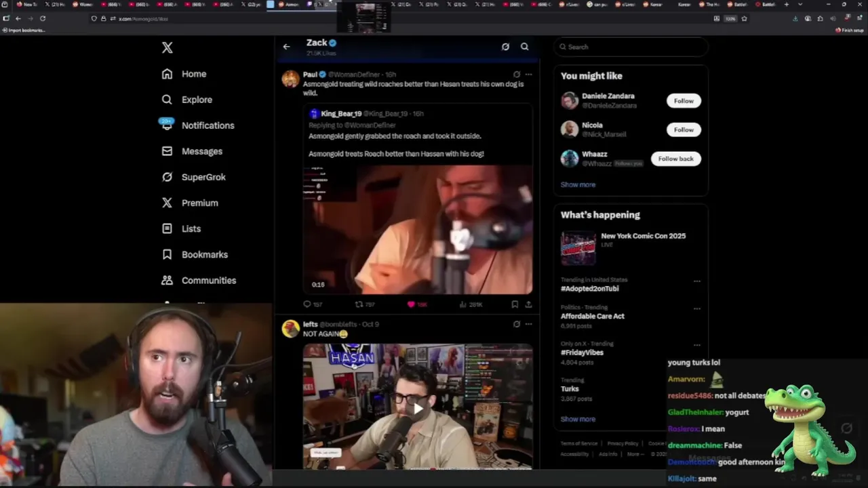The height and width of the screenshot is (488, 868).
Task: Show more under You might like
Action: point(578,184)
